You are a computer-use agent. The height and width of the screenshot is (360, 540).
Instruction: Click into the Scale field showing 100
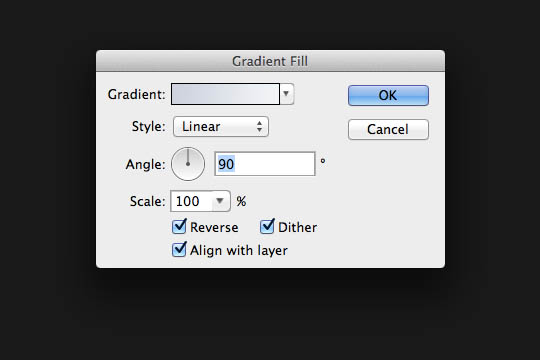pos(191,201)
